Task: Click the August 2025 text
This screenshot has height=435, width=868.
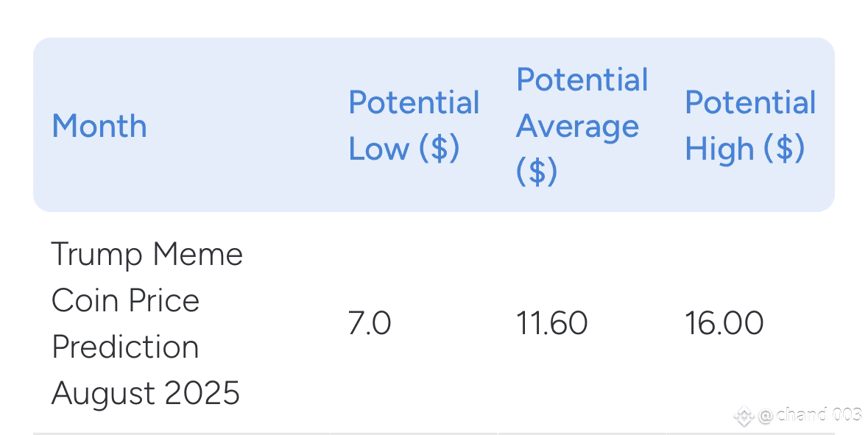Action: (x=146, y=393)
